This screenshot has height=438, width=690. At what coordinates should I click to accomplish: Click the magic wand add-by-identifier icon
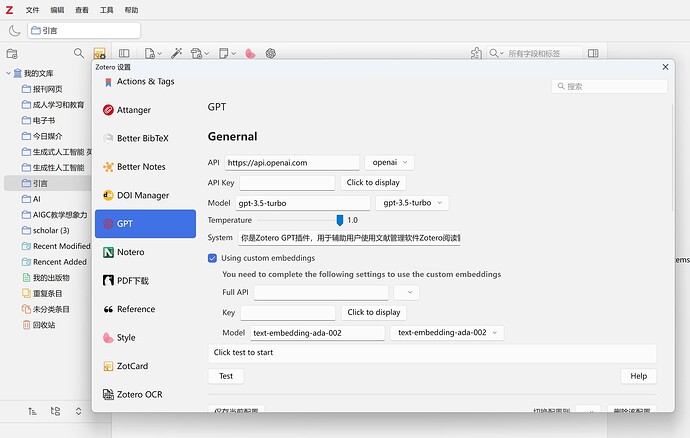pos(176,53)
